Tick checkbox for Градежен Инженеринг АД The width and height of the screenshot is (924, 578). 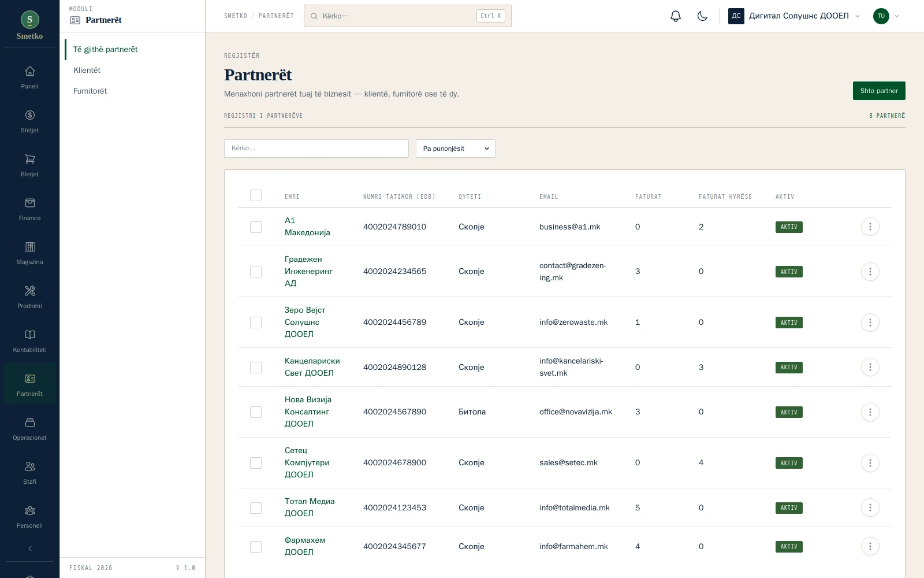tap(256, 272)
